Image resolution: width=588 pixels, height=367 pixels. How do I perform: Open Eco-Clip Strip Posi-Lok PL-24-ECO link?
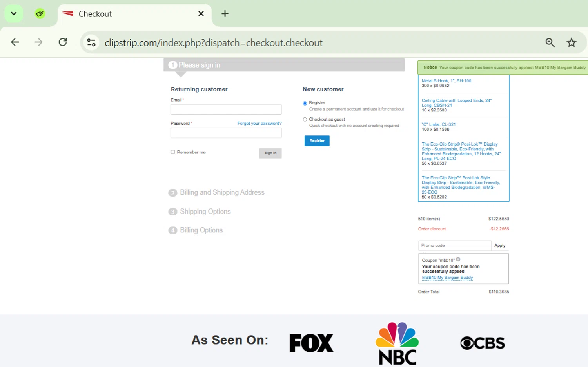pos(461,152)
